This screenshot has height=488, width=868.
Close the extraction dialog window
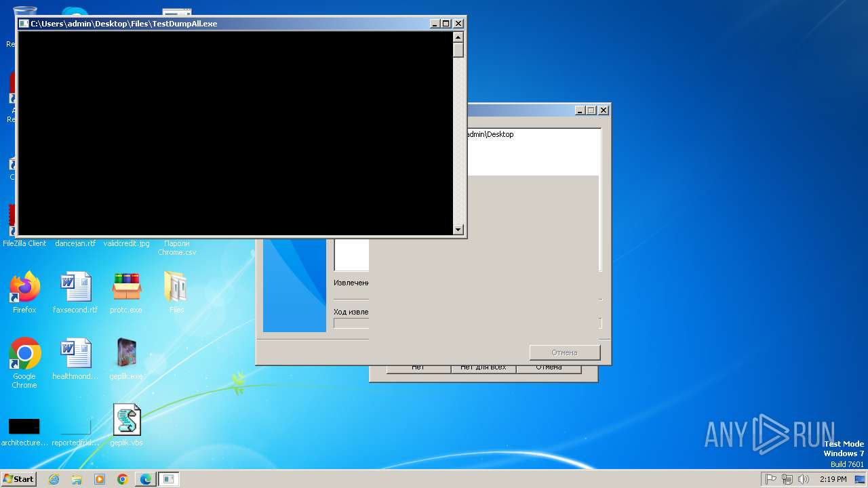click(x=604, y=110)
